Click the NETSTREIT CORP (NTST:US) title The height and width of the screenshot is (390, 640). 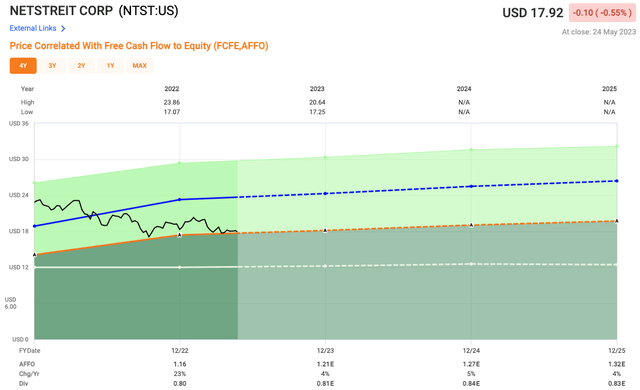(94, 11)
